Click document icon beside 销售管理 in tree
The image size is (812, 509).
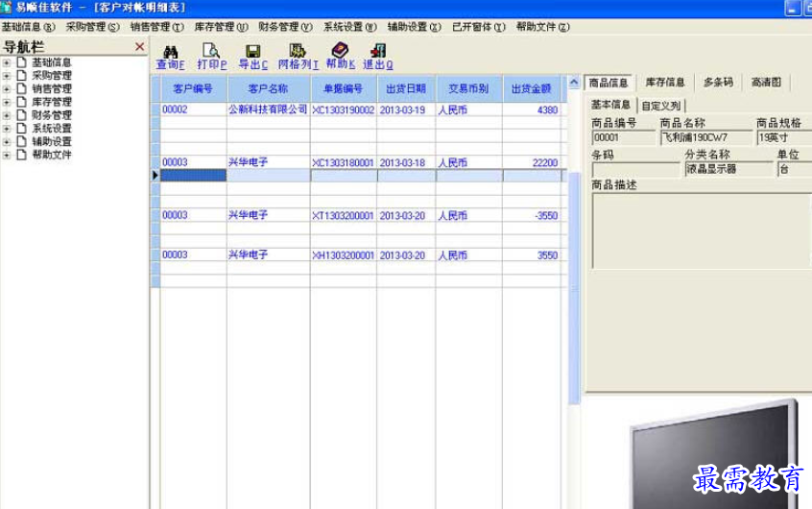[x=22, y=88]
